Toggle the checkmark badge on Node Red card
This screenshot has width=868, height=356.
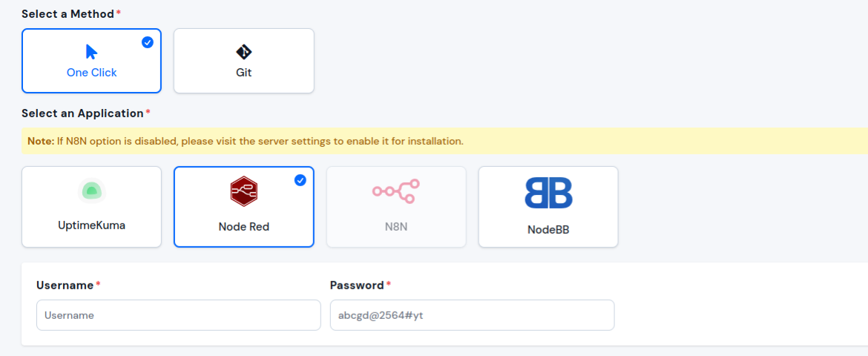tap(300, 180)
